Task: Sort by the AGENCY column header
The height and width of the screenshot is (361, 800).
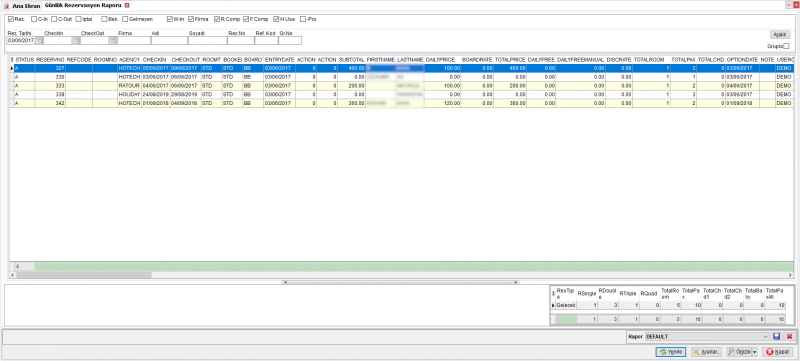Action: (x=129, y=60)
